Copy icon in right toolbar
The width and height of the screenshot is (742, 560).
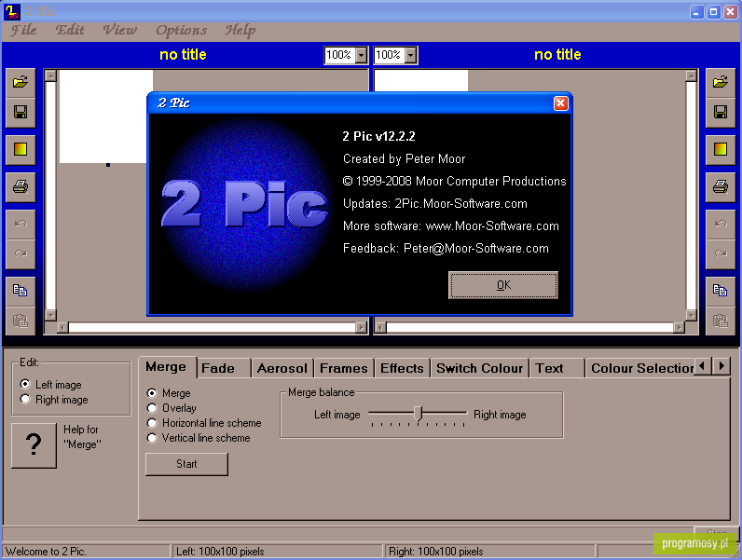tap(721, 291)
